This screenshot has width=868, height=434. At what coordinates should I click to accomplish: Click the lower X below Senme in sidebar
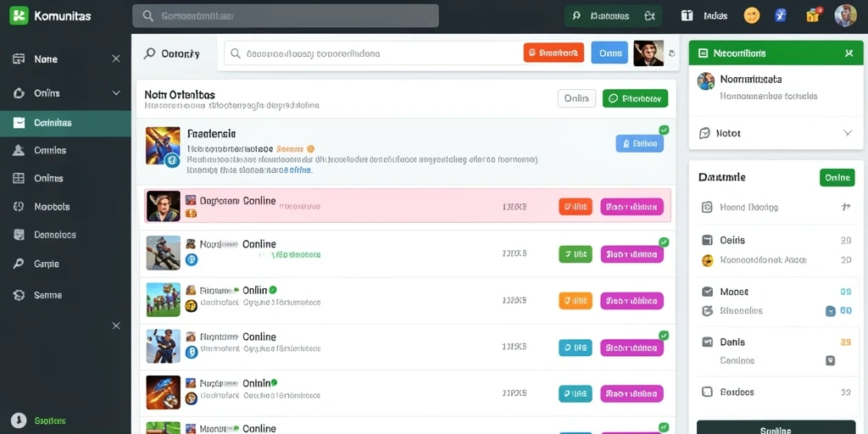tap(115, 325)
